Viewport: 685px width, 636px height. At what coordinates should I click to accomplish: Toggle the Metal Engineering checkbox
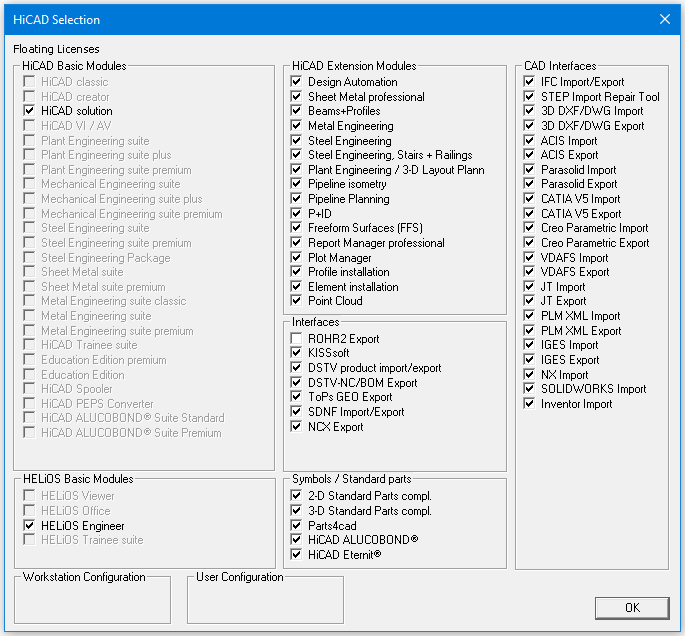pos(296,126)
